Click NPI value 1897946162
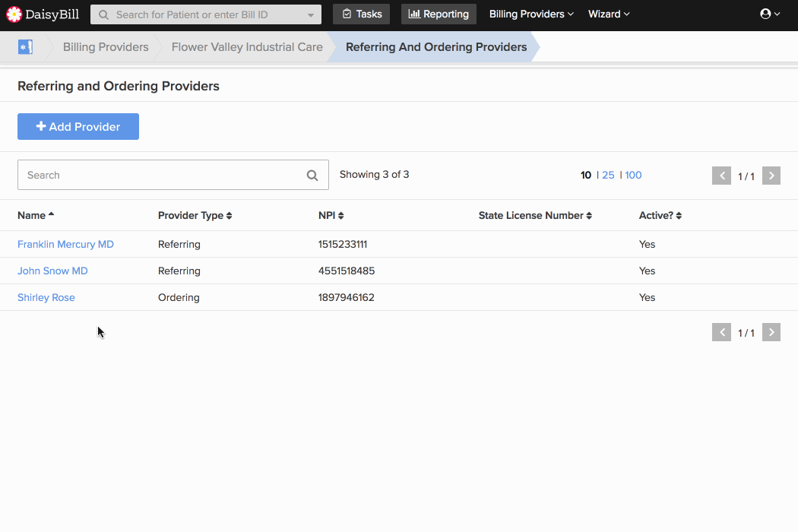 tap(346, 297)
